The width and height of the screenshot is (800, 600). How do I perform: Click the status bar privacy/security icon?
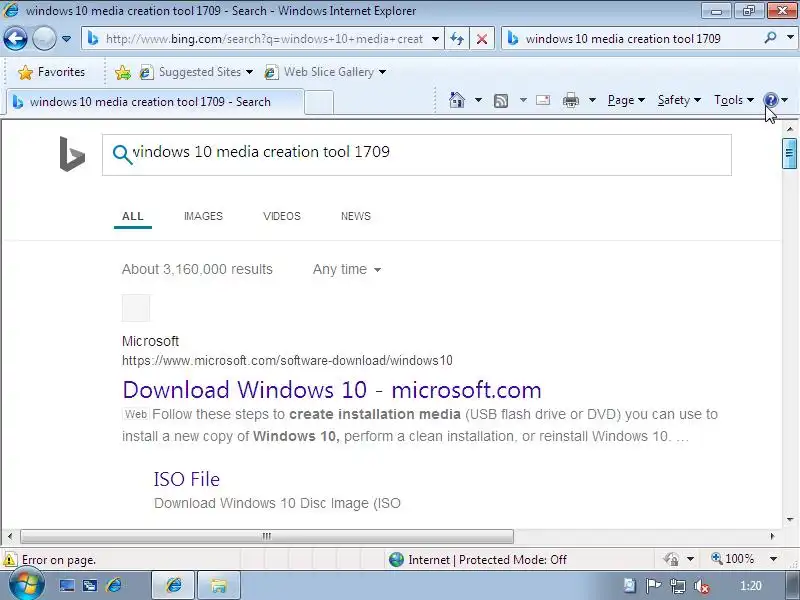[x=671, y=559]
